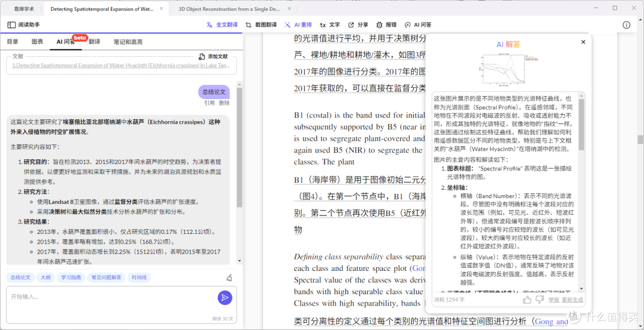
Task: Click the Gong citation link in paragraph
Action: point(419,269)
